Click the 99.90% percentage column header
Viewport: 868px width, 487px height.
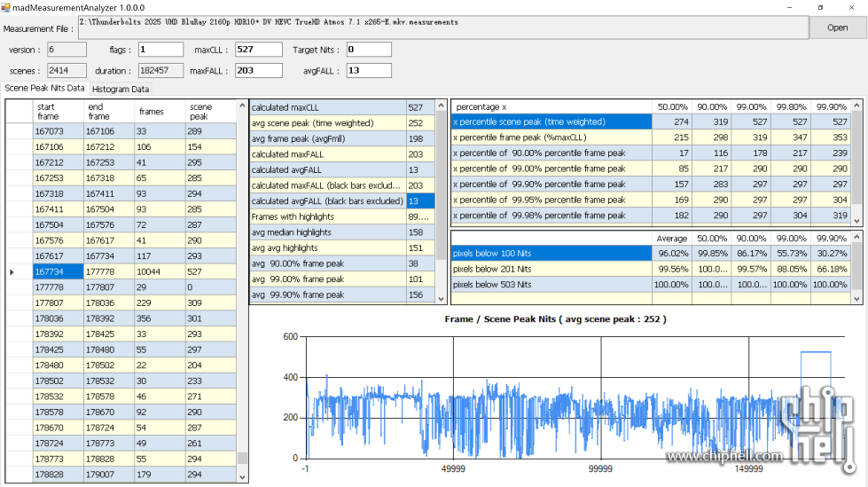click(x=832, y=106)
